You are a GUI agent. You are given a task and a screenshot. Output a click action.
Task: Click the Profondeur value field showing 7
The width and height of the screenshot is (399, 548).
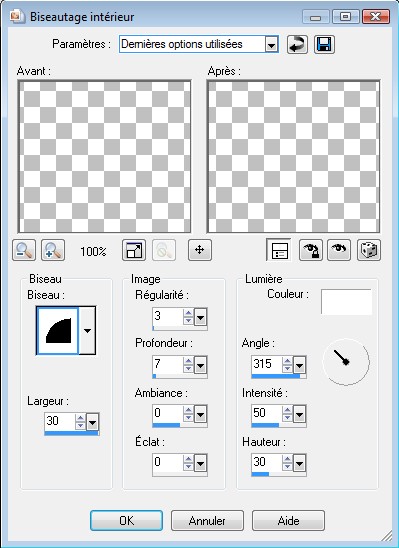point(168,365)
